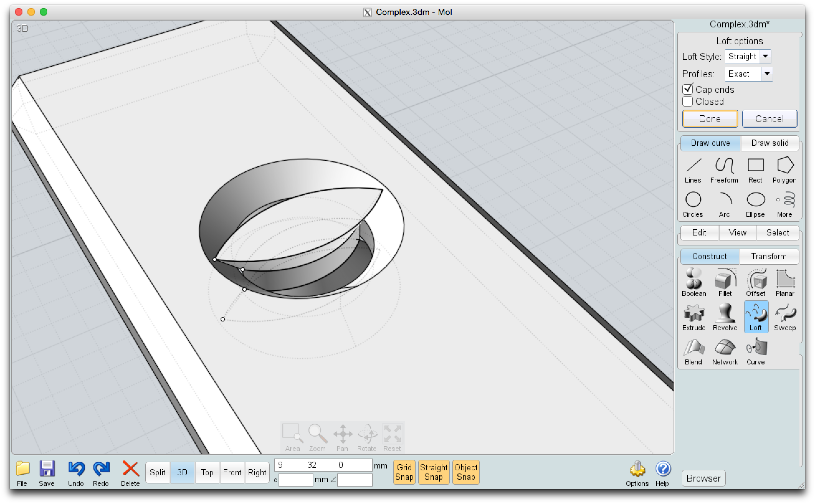The height and width of the screenshot is (504, 815).
Task: Click the Zoom view control
Action: point(317,438)
